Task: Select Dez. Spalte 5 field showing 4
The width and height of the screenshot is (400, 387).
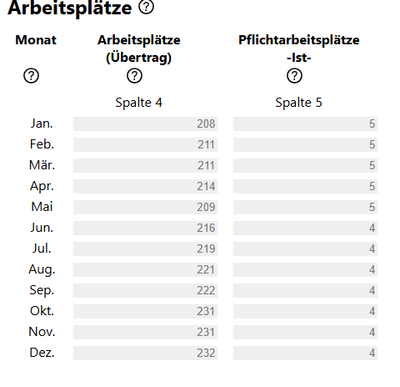Action: (305, 353)
